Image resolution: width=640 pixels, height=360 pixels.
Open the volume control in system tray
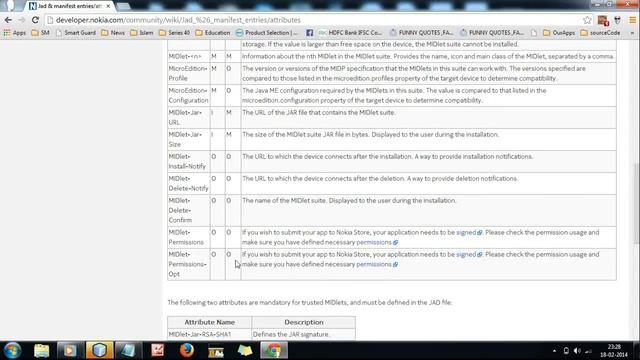pyautogui.click(x=577, y=351)
